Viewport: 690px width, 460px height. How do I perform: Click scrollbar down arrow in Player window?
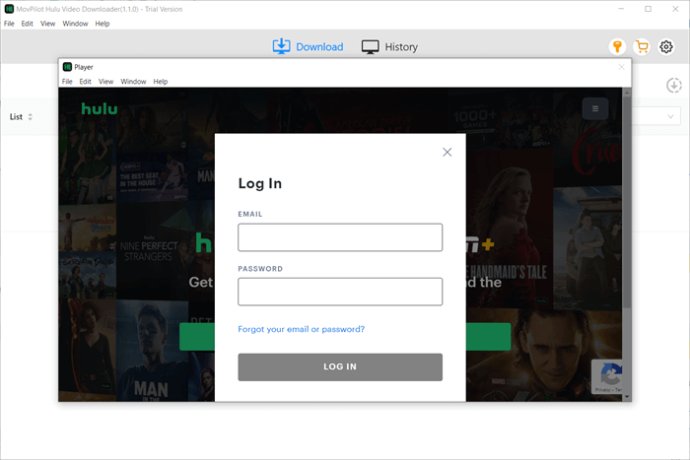(627, 397)
